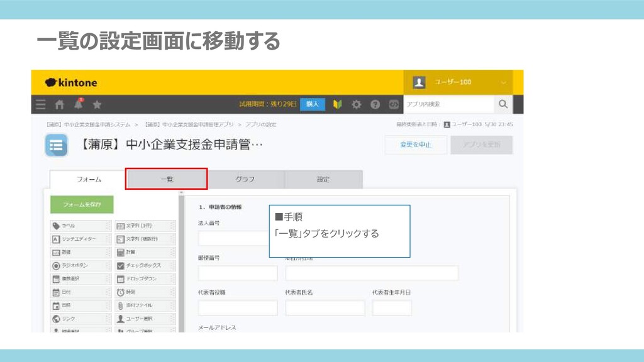Switch to the フォーム tab
This screenshot has width=644, height=362.
[x=88, y=179]
